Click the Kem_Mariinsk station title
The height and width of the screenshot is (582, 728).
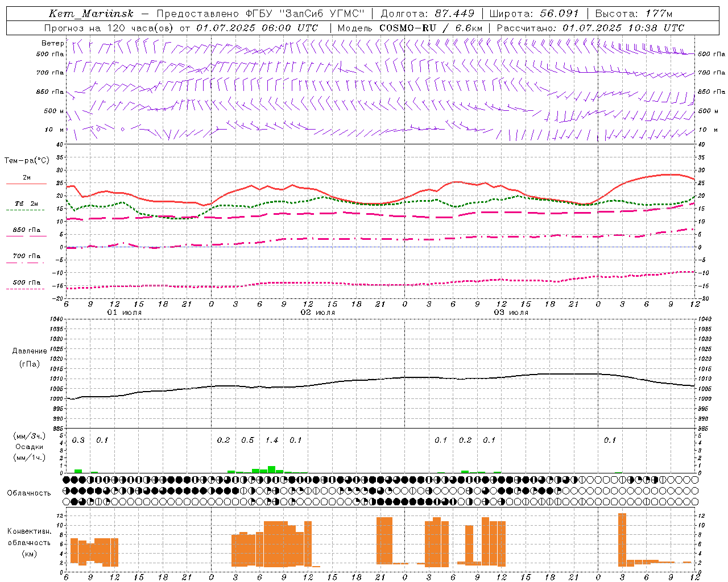[x=92, y=14]
